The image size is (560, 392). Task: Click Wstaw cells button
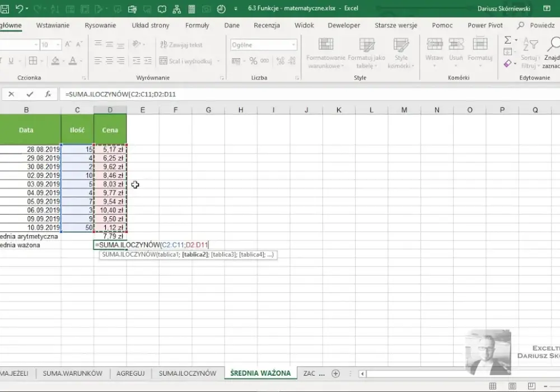coord(435,53)
